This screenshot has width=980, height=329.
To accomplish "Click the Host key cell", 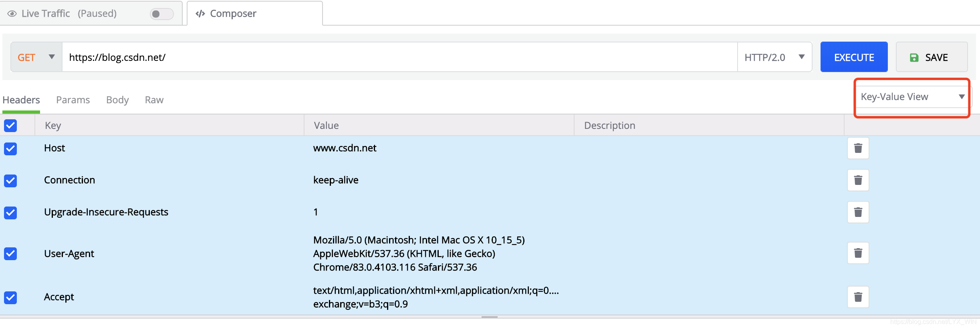I will (x=54, y=148).
